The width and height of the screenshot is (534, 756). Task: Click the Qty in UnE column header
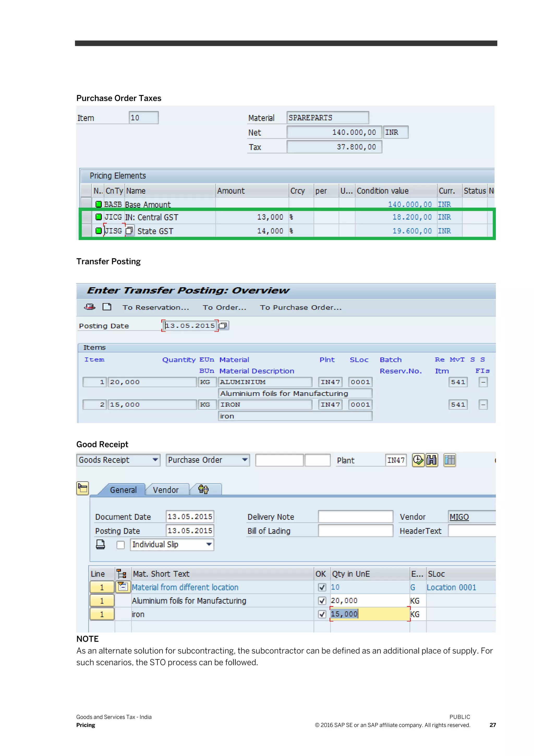[x=370, y=574]
